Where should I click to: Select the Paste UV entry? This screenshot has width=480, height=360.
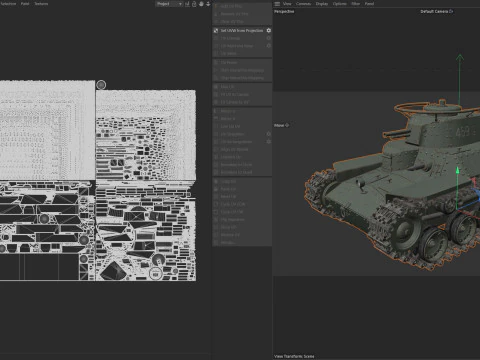point(242,189)
